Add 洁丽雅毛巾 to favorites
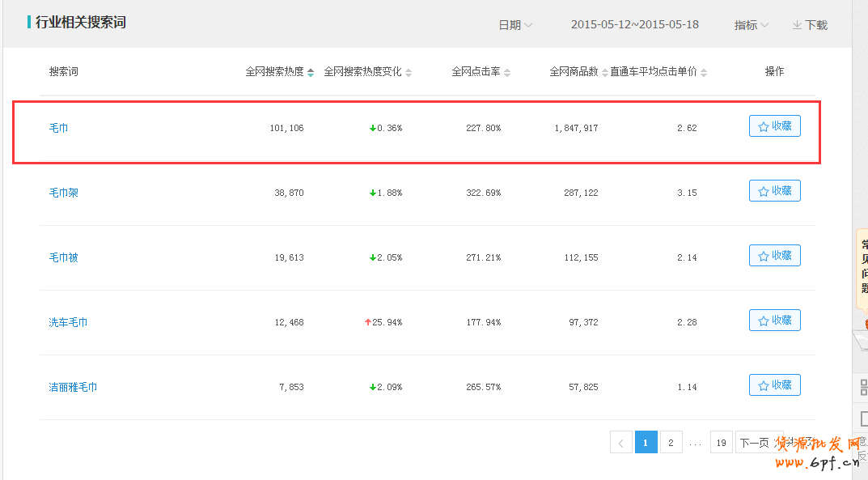The height and width of the screenshot is (480, 868). (774, 385)
